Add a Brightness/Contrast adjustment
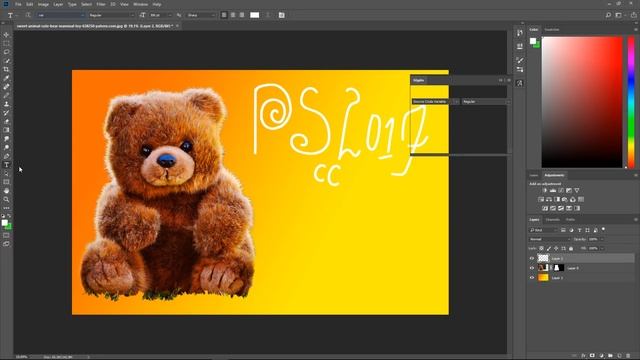 (544, 190)
